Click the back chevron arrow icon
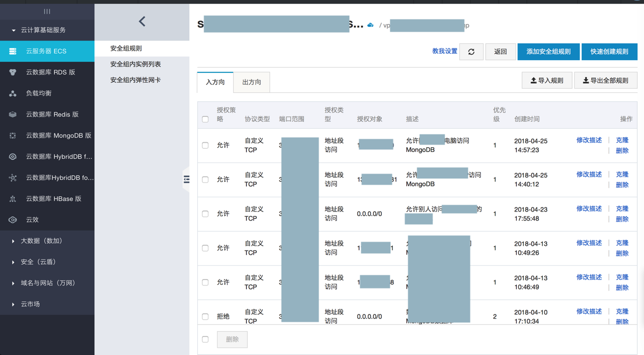This screenshot has width=644, height=355. 142,22
